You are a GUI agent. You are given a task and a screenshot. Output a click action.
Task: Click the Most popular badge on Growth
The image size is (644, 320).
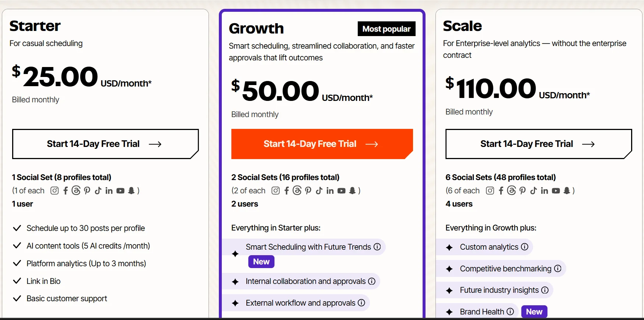386,29
